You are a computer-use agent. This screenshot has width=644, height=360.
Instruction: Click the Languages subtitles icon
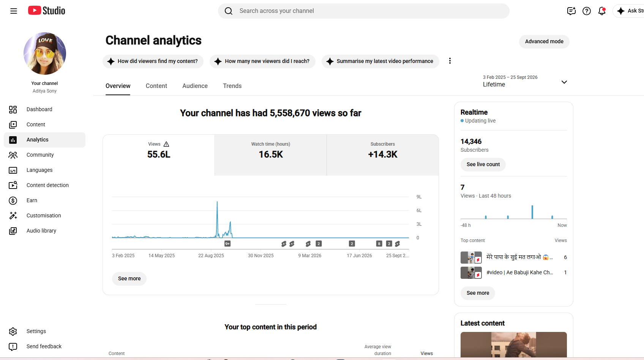click(x=13, y=170)
